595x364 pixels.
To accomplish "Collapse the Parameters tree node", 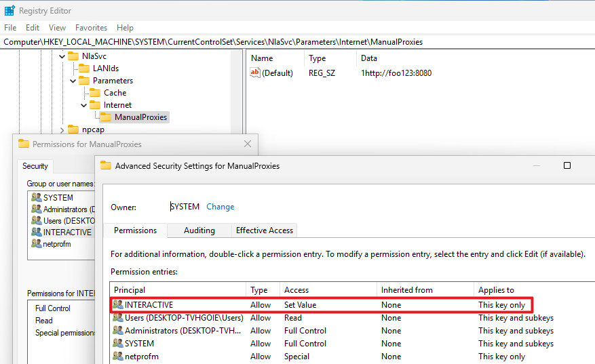I will coord(73,81).
